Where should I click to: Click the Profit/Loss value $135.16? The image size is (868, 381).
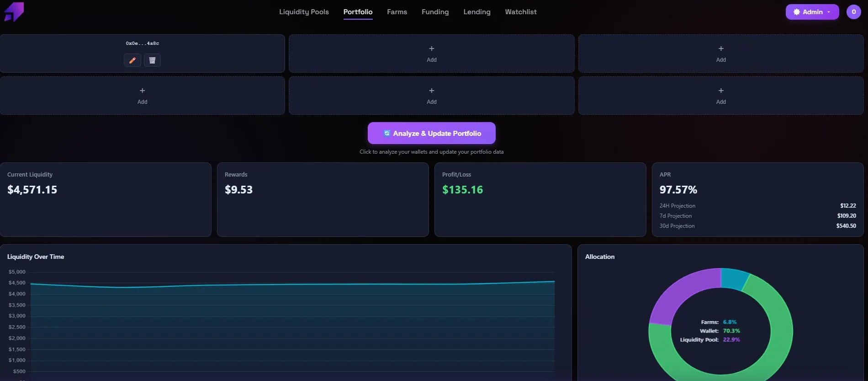point(462,190)
